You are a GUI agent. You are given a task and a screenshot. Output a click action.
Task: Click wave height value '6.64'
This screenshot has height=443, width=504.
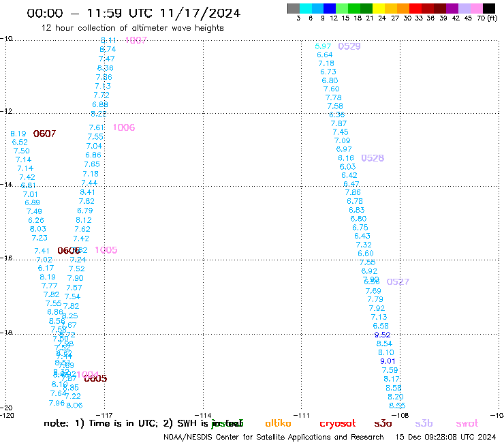click(x=325, y=55)
